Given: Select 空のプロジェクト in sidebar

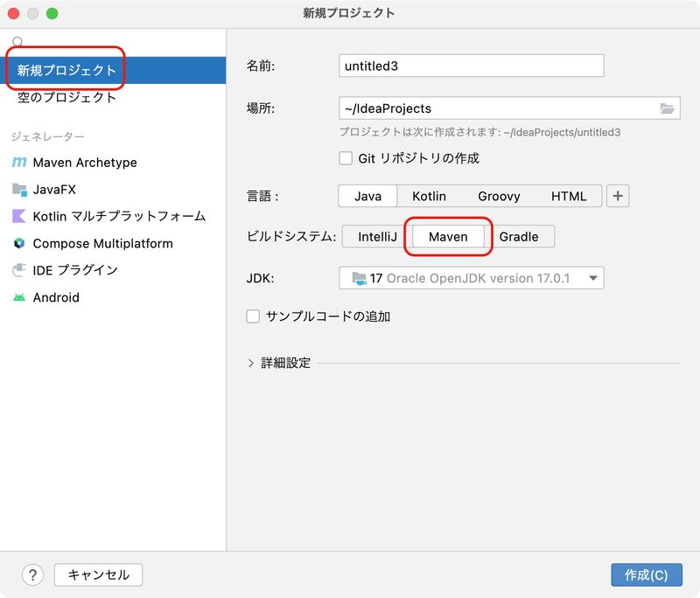Looking at the screenshot, I should (113, 97).
